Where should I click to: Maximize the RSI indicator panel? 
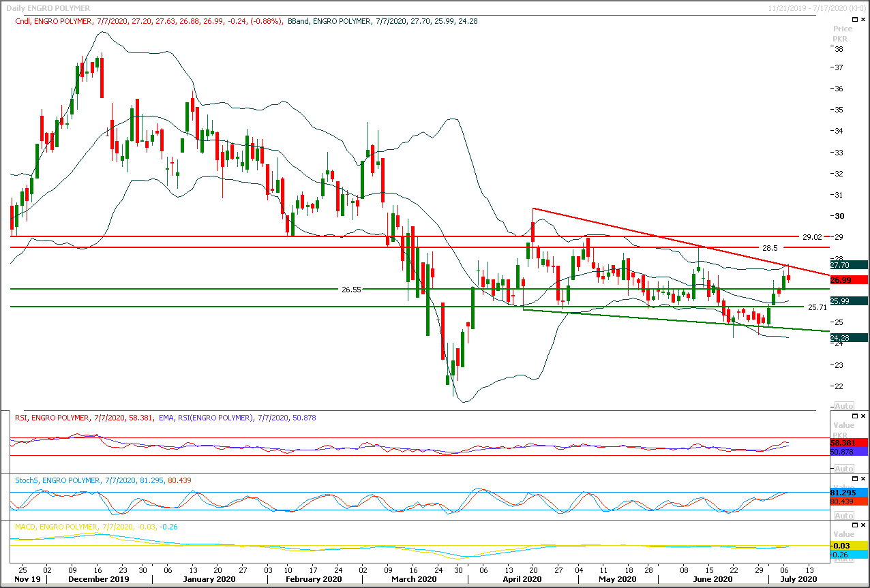click(x=856, y=416)
